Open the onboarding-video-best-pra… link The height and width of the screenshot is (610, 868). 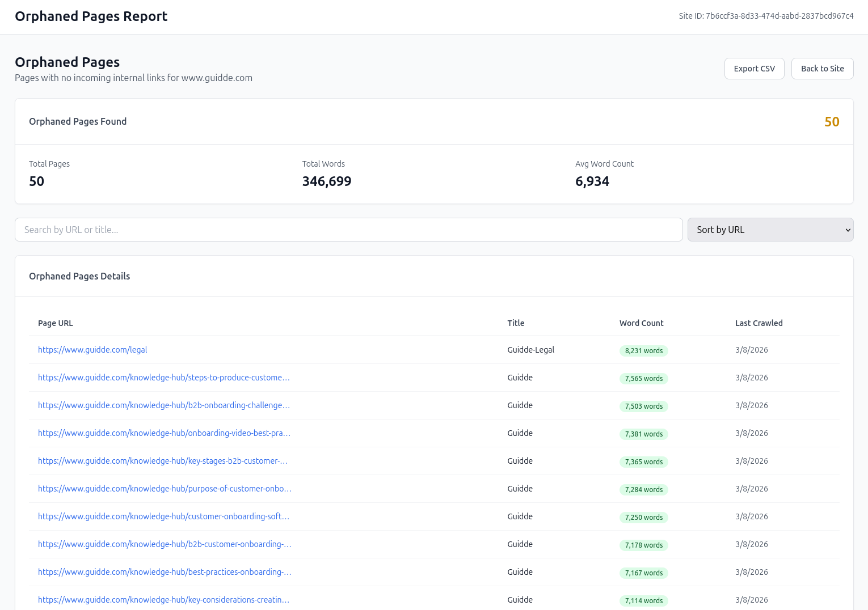[164, 433]
